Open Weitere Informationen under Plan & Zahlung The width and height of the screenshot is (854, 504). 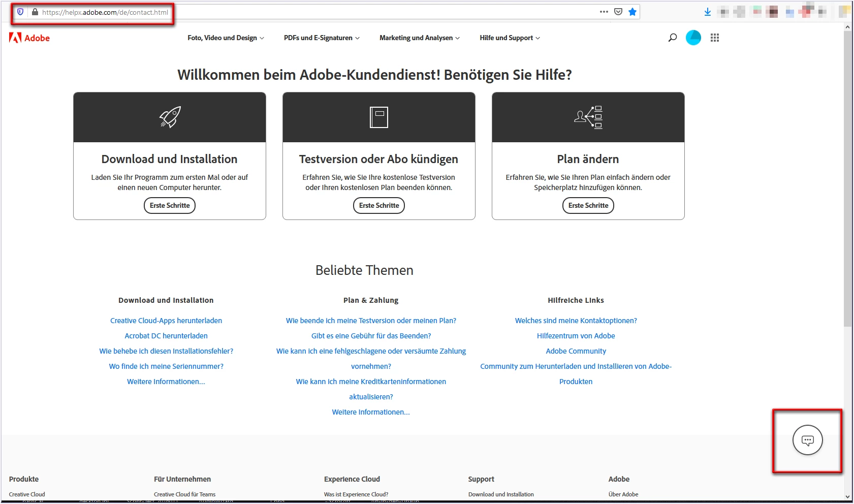[x=371, y=412]
